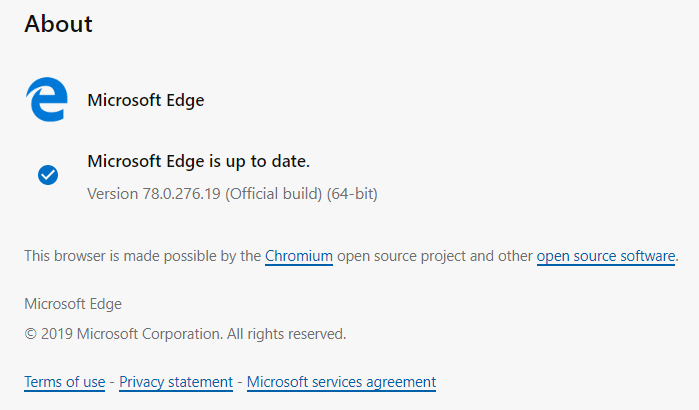Click the '(64-bit)' label in version line
Viewport: 699px width, 410px height.
pyautogui.click(x=352, y=193)
